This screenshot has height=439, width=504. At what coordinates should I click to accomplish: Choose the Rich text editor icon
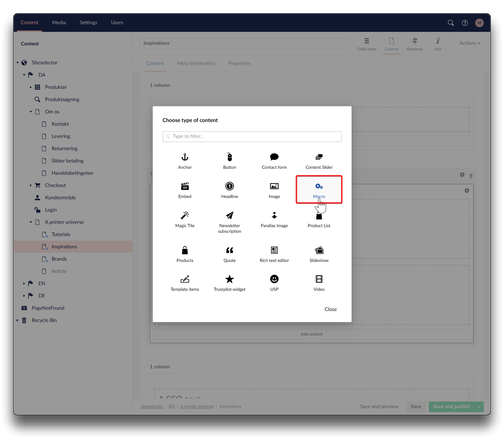click(274, 250)
